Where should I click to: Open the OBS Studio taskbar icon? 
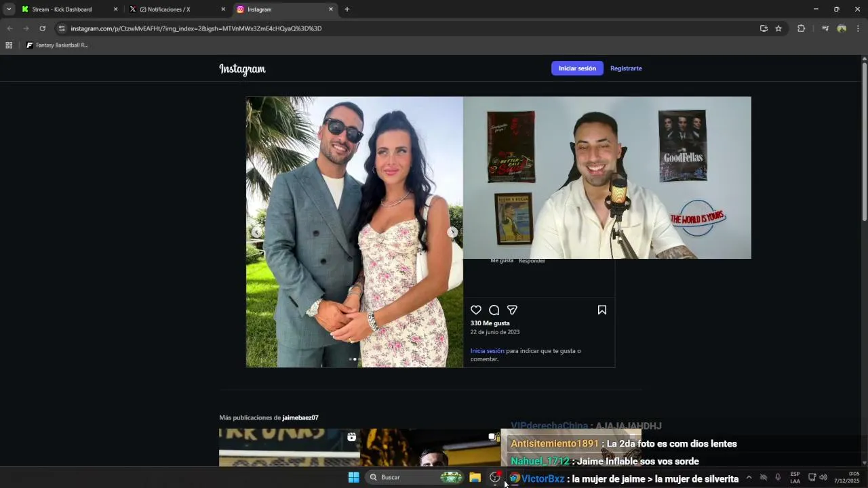pos(495,477)
